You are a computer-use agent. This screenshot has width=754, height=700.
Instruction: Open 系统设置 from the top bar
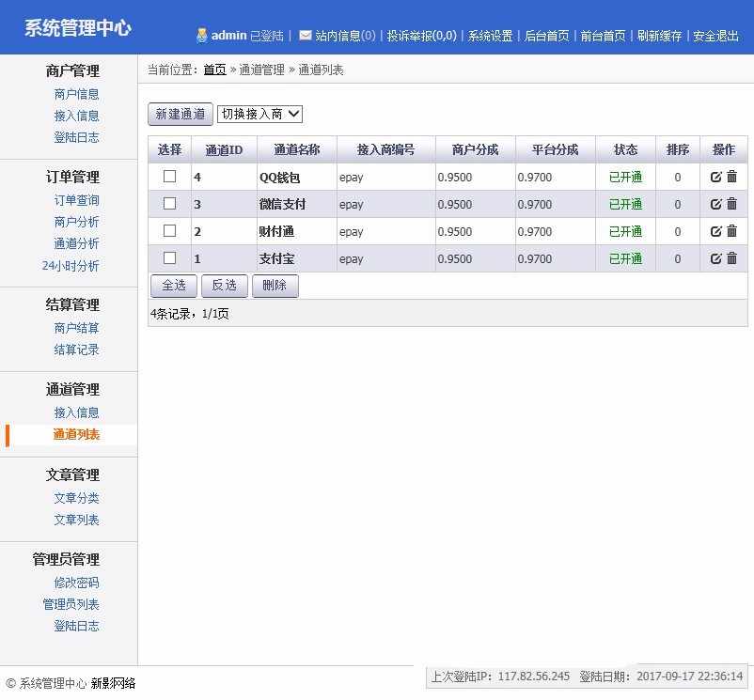pos(490,36)
